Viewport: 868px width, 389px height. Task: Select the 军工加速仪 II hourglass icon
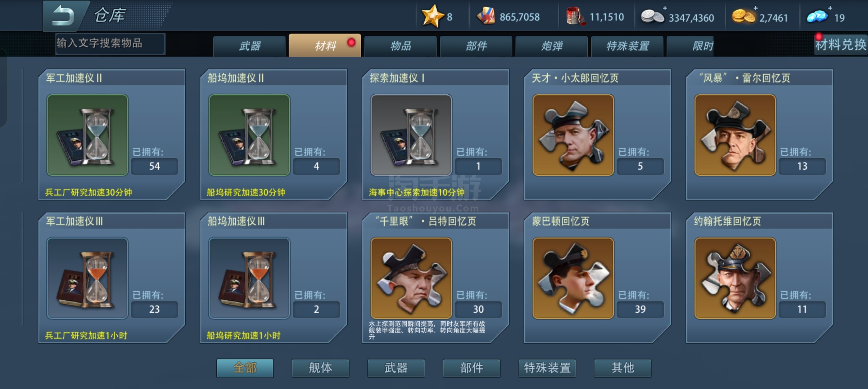(x=87, y=135)
